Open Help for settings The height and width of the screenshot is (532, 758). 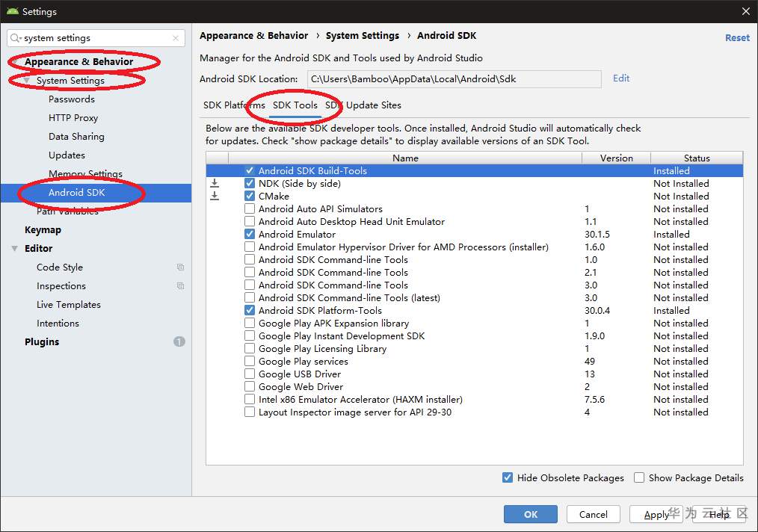coord(719,514)
